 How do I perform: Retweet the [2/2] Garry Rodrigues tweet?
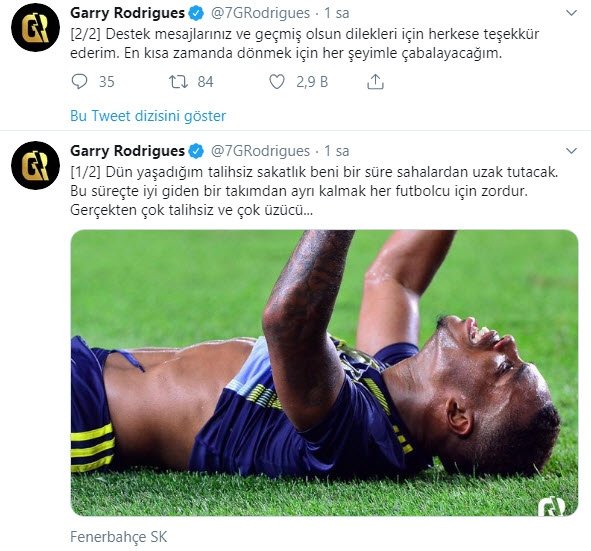[178, 82]
